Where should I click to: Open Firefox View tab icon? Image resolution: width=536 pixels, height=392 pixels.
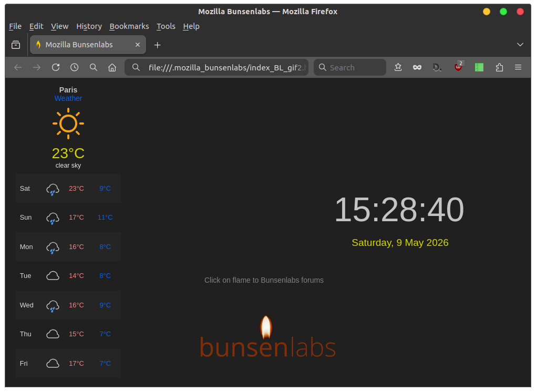click(x=16, y=45)
